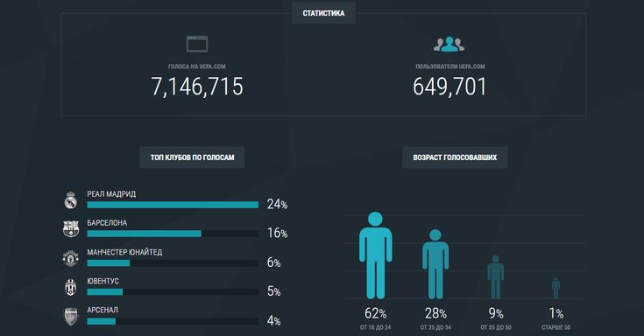Click the Реал Мадрид 24% progress bar
Image resolution: width=644 pixels, height=336 pixels.
coord(173,205)
